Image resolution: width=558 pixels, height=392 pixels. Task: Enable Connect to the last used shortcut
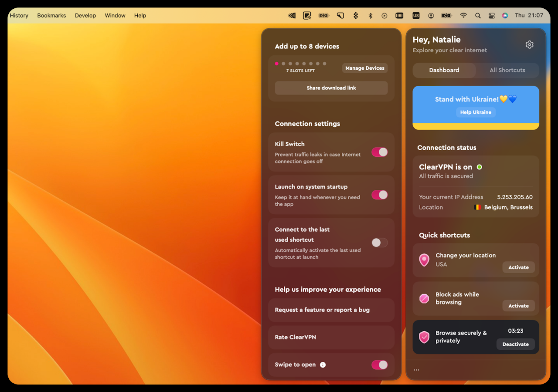pos(379,243)
